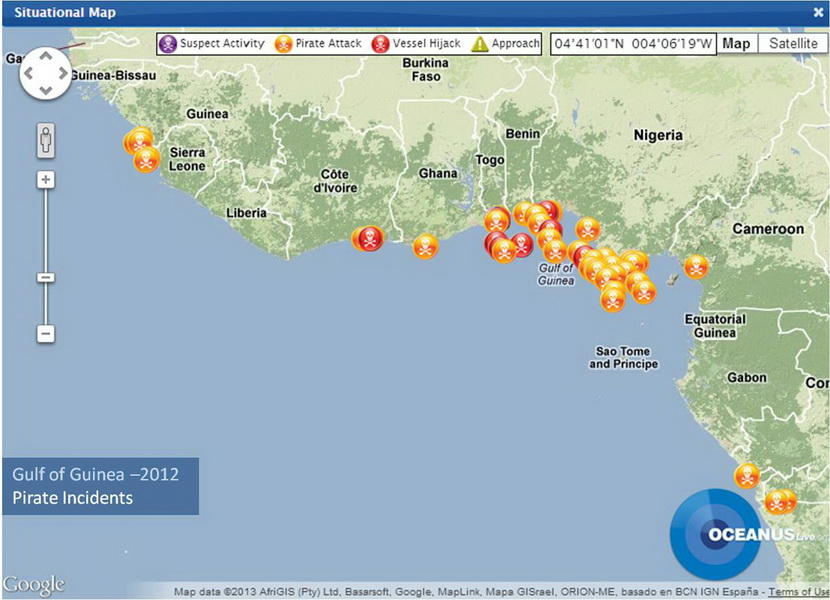Click the vessel hijack marker off Côte d'Ivoire

click(370, 238)
